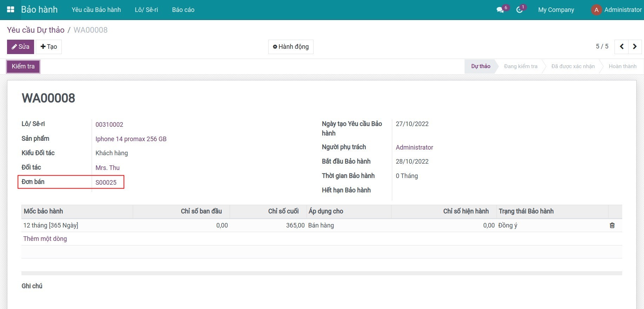Viewport: 644px width, 309px height.
Task: Create a new record with Tạo
Action: pos(49,47)
